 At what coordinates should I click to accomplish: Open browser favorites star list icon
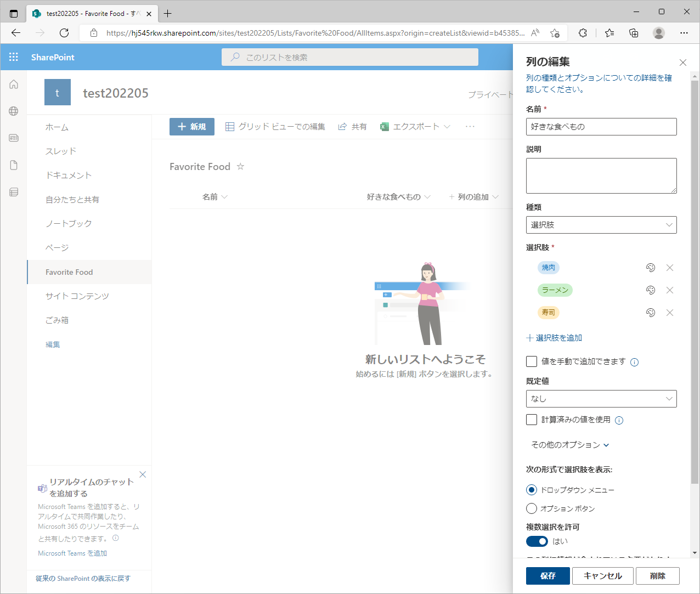609,33
